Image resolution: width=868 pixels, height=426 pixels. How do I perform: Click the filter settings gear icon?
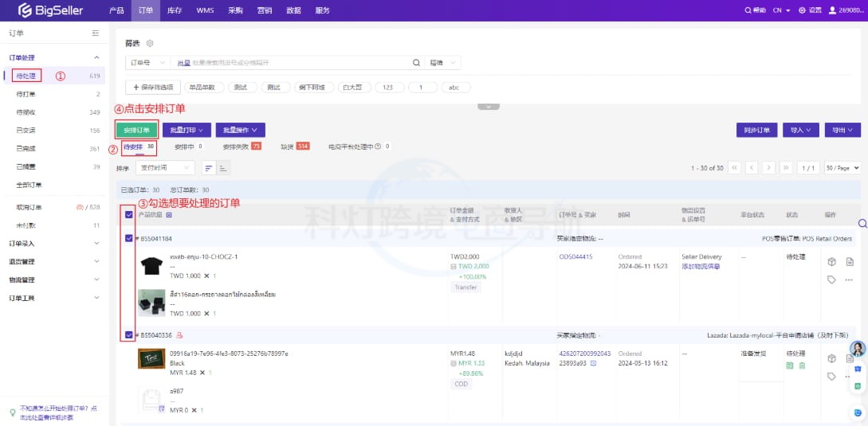tap(150, 43)
